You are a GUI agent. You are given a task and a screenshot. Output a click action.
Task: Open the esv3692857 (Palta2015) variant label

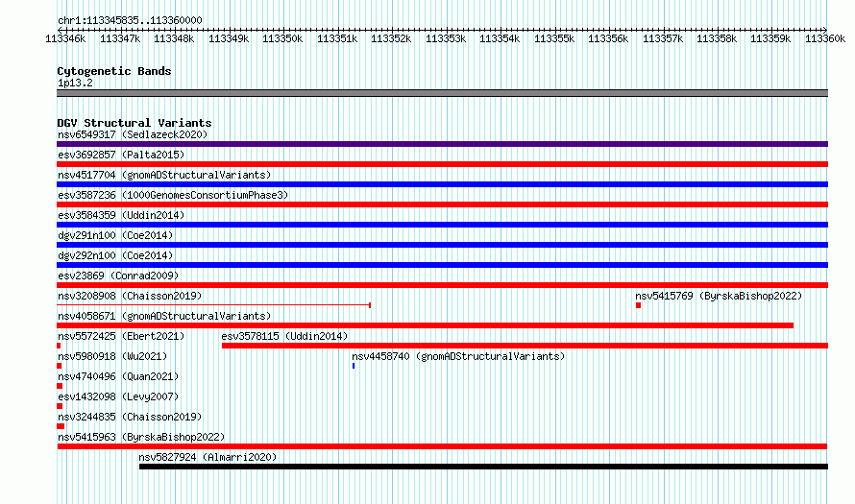coord(121,155)
